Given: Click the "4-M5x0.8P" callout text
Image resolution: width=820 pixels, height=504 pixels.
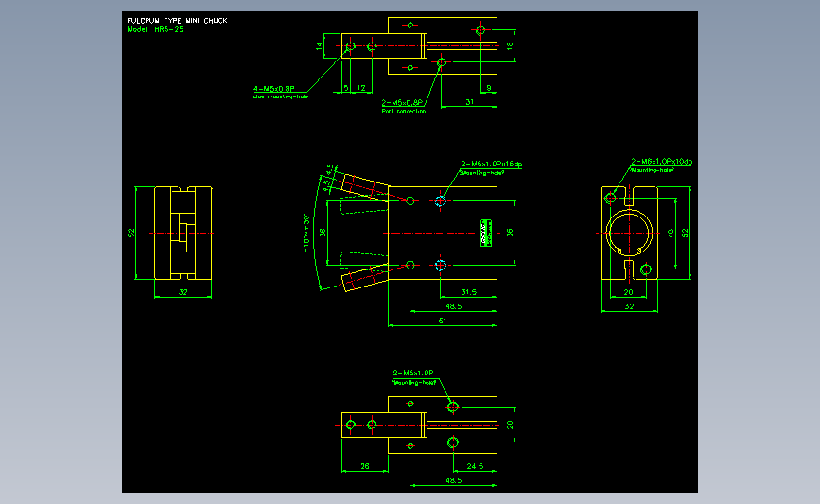Looking at the screenshot, I should 274,89.
